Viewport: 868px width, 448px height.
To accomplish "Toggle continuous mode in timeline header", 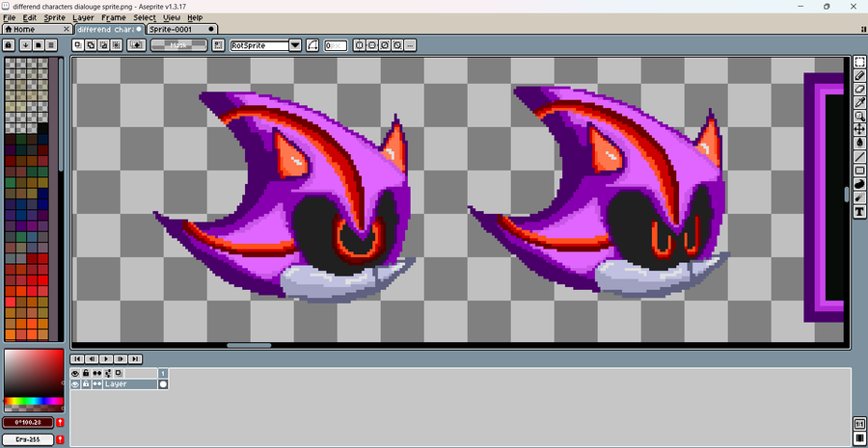I will pyautogui.click(x=96, y=374).
